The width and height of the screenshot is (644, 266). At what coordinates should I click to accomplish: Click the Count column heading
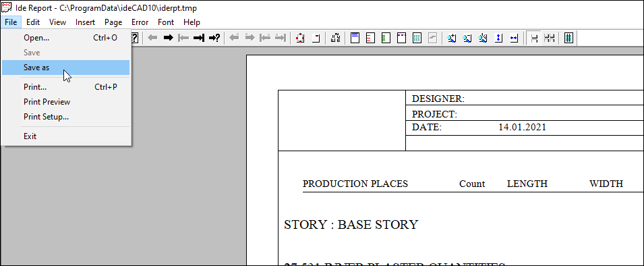472,184
